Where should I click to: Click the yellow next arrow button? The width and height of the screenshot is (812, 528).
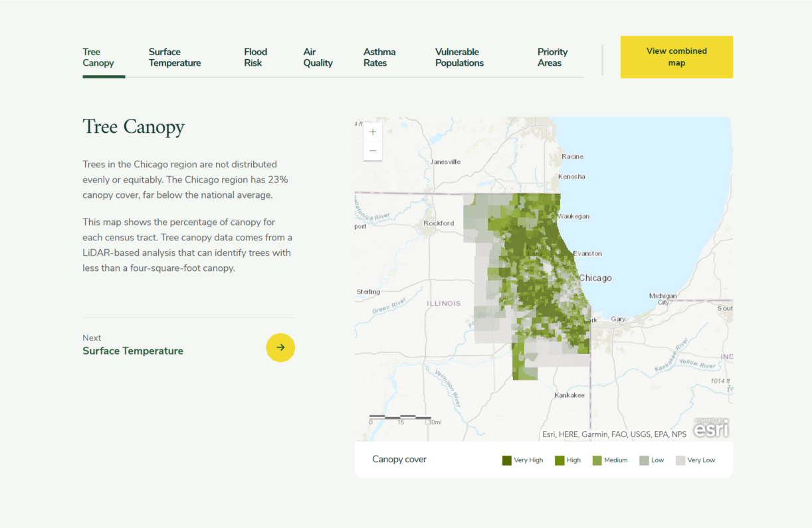click(280, 347)
